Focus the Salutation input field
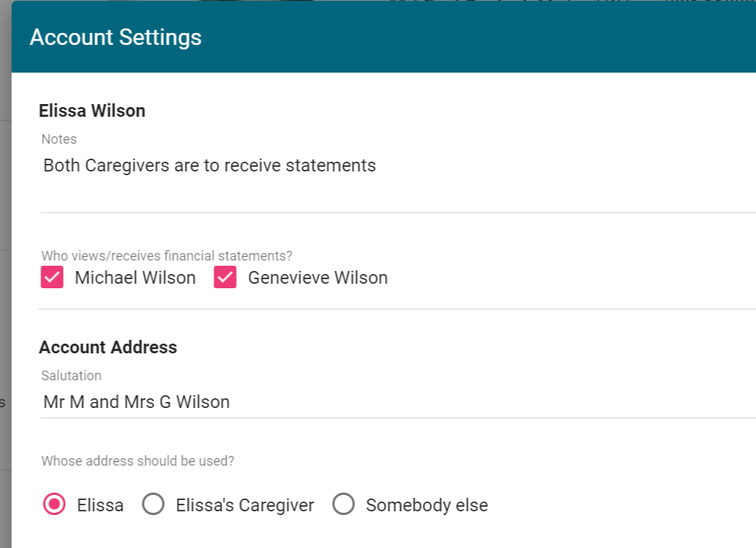This screenshot has height=548, width=756. [300, 402]
